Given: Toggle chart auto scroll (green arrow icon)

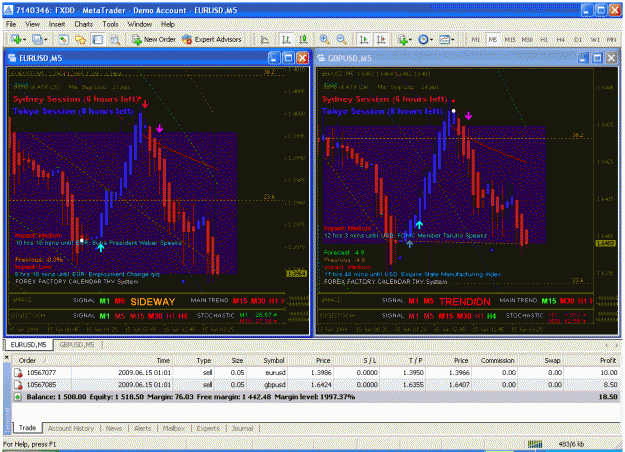Looking at the screenshot, I should pos(364,39).
